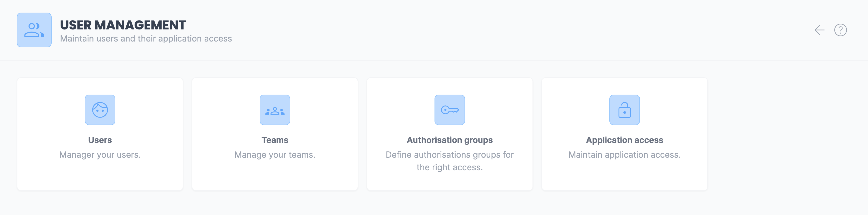This screenshot has width=868, height=215.
Task: Open the Authorisation groups card
Action: (450, 134)
